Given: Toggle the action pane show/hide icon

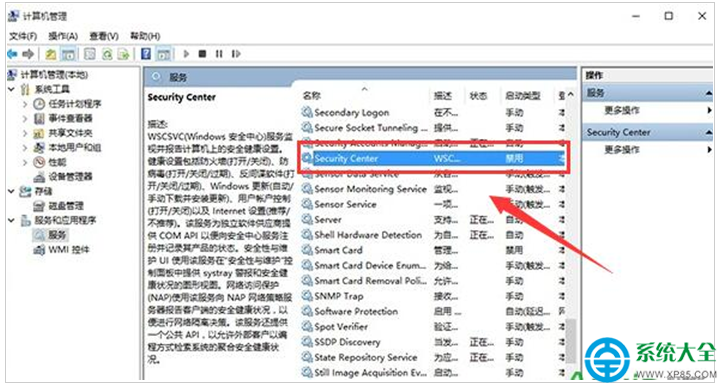Looking at the screenshot, I should [x=164, y=54].
